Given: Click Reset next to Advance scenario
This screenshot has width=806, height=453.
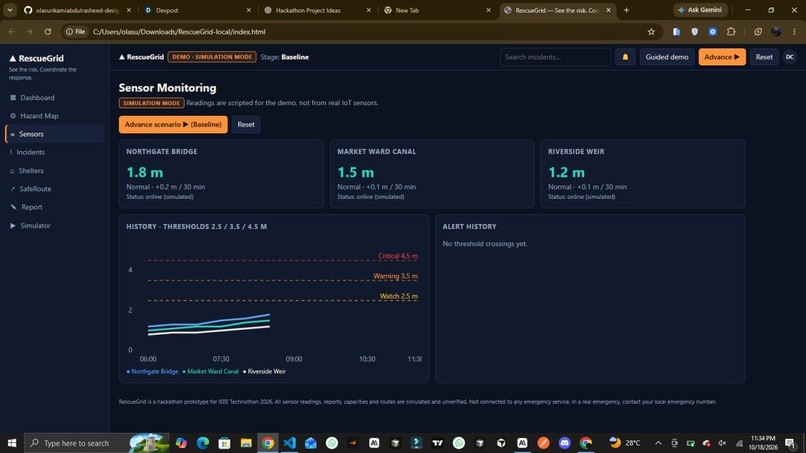Looking at the screenshot, I should pyautogui.click(x=246, y=124).
